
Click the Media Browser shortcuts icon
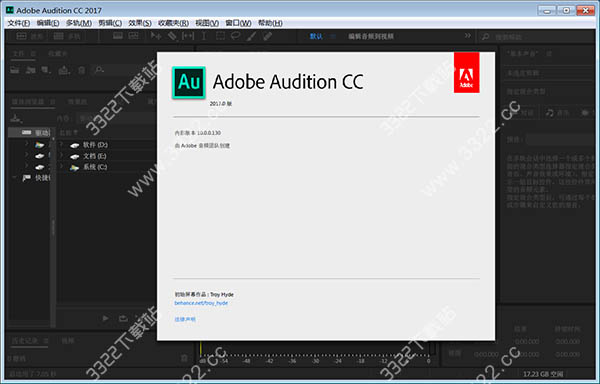pyautogui.click(x=16, y=118)
